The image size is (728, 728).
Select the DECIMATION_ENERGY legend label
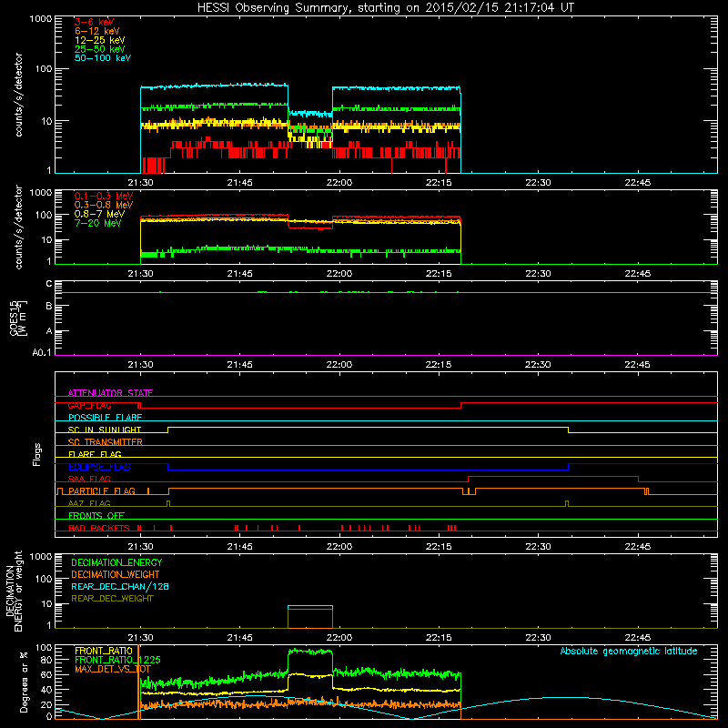[116, 562]
